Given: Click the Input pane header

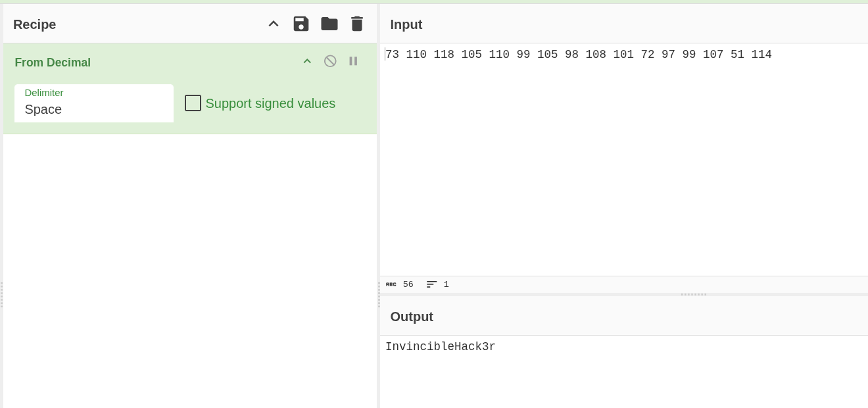Looking at the screenshot, I should tap(406, 24).
